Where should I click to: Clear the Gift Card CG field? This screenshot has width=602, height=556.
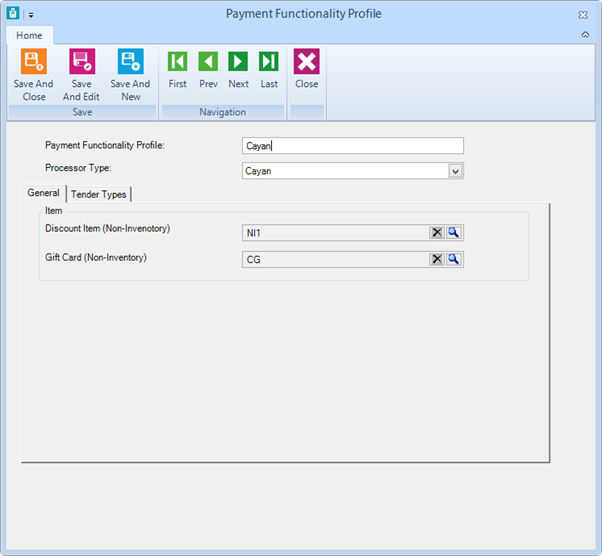pos(437,259)
